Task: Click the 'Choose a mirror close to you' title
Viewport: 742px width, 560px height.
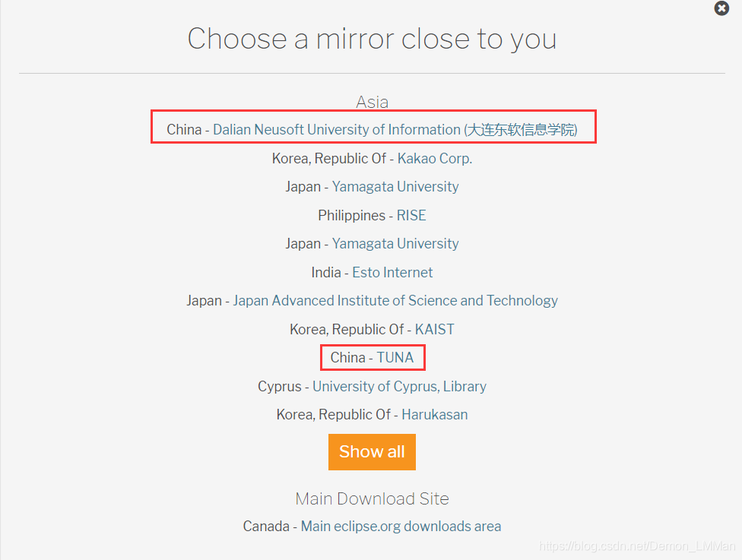Action: point(372,39)
